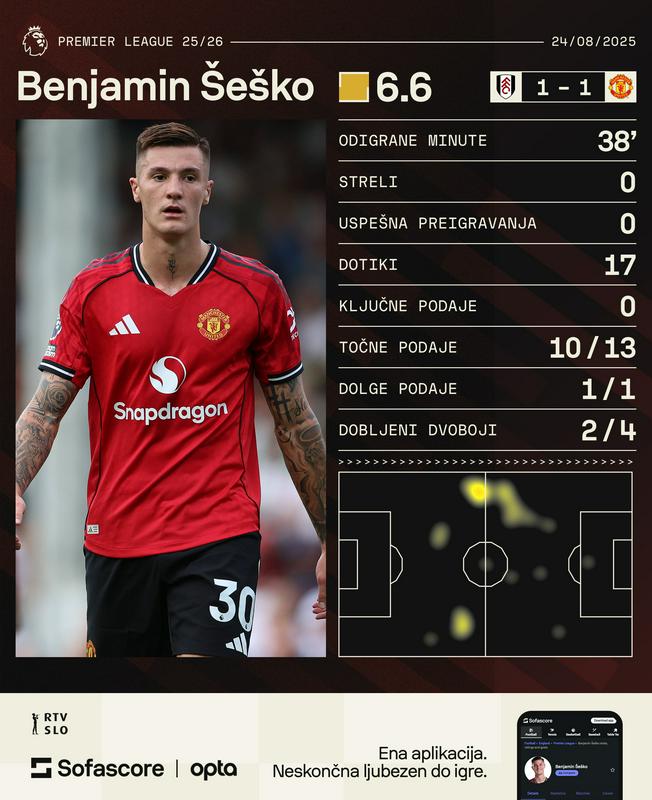Click the 6.6 player rating
The width and height of the screenshot is (652, 800).
404,87
